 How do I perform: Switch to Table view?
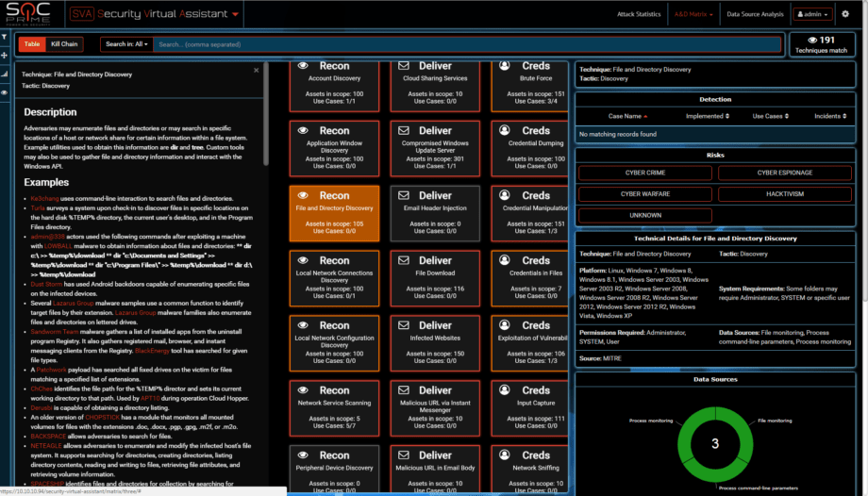click(x=32, y=44)
